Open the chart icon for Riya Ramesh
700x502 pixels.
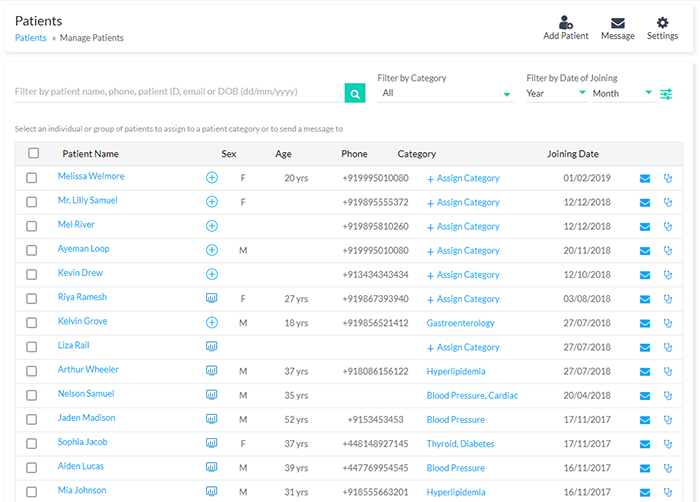[212, 298]
